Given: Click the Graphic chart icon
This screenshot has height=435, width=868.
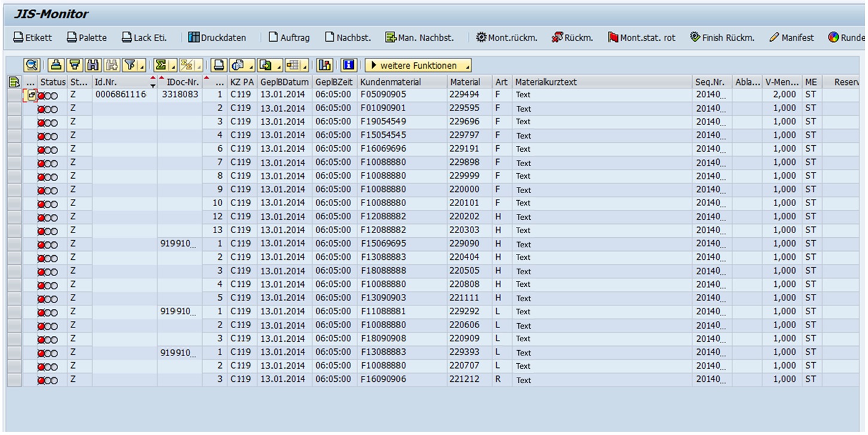Looking at the screenshot, I should [325, 65].
